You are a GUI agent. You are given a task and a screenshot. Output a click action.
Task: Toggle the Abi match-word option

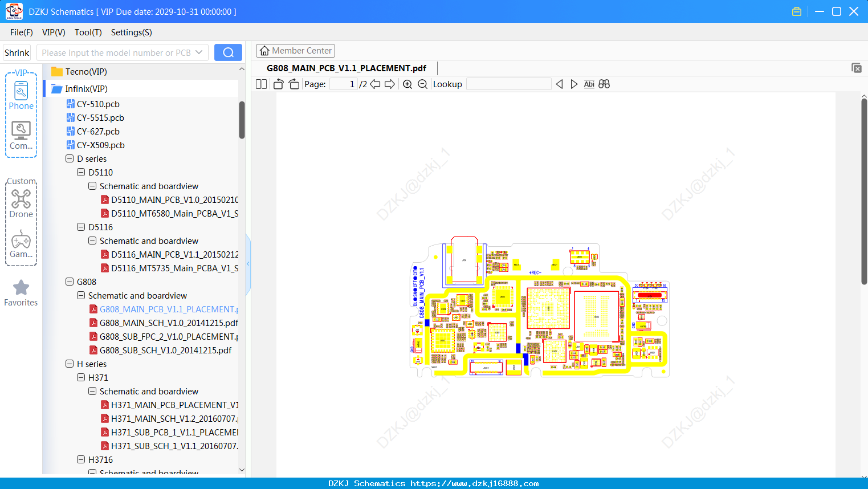589,84
